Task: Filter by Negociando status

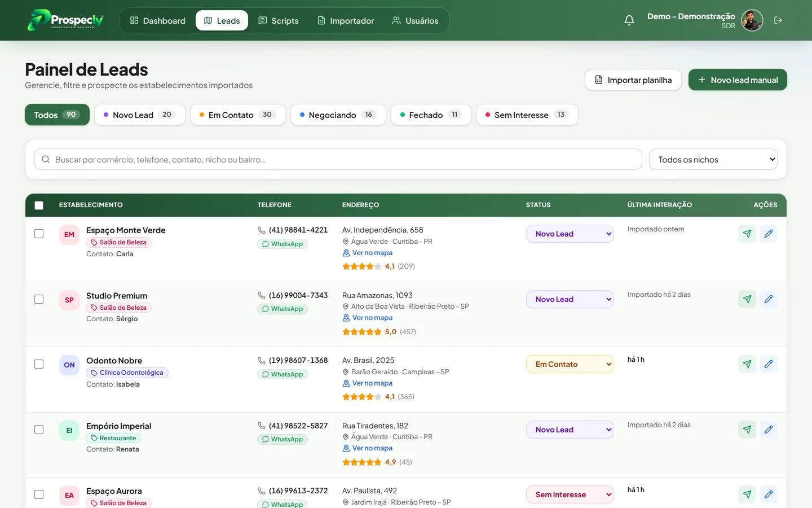Action: pyautogui.click(x=338, y=115)
